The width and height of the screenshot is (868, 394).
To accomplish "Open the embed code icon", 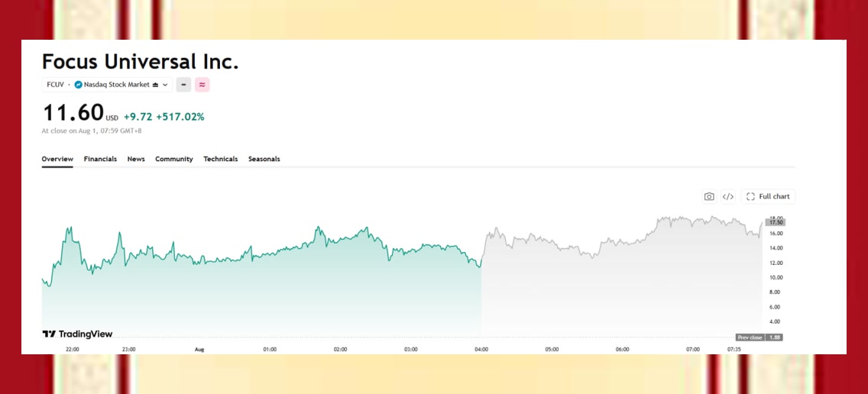I will click(728, 196).
